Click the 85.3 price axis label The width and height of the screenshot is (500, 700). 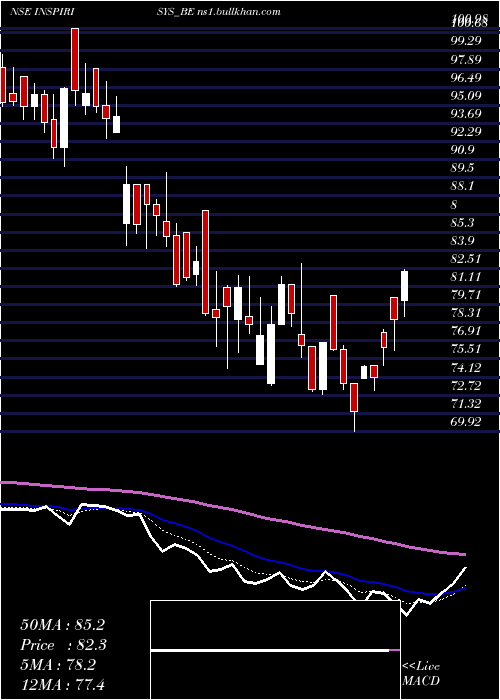(463, 223)
